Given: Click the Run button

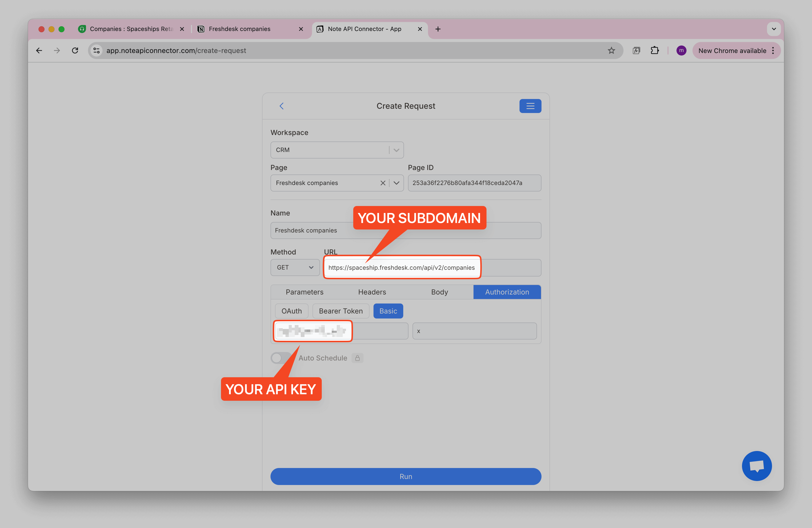Looking at the screenshot, I should 406,477.
